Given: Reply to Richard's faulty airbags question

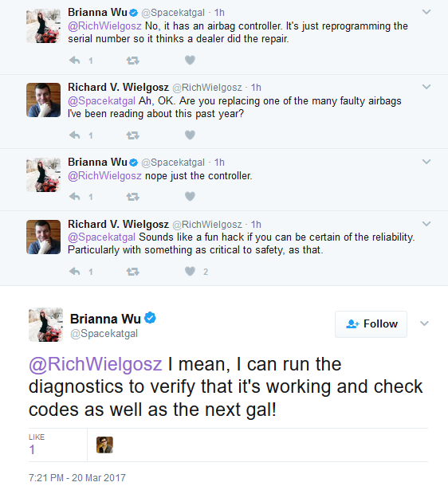Looking at the screenshot, I should pos(75,135).
